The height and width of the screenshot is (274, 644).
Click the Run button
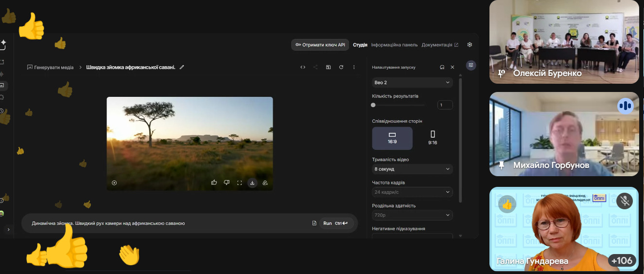336,223
